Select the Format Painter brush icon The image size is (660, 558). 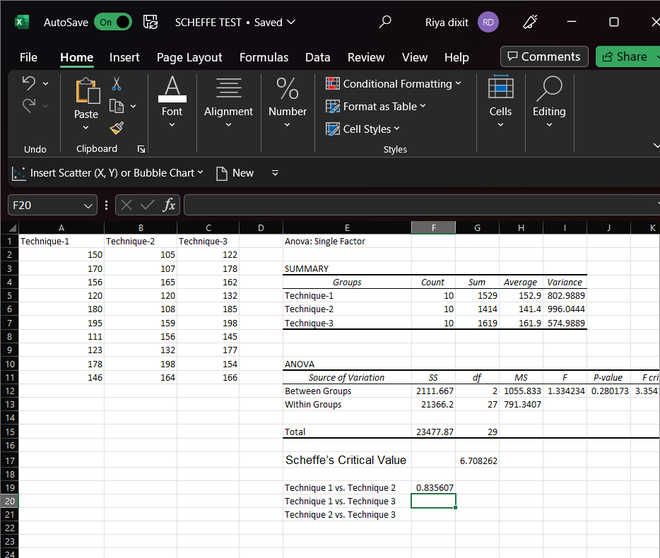(117, 128)
